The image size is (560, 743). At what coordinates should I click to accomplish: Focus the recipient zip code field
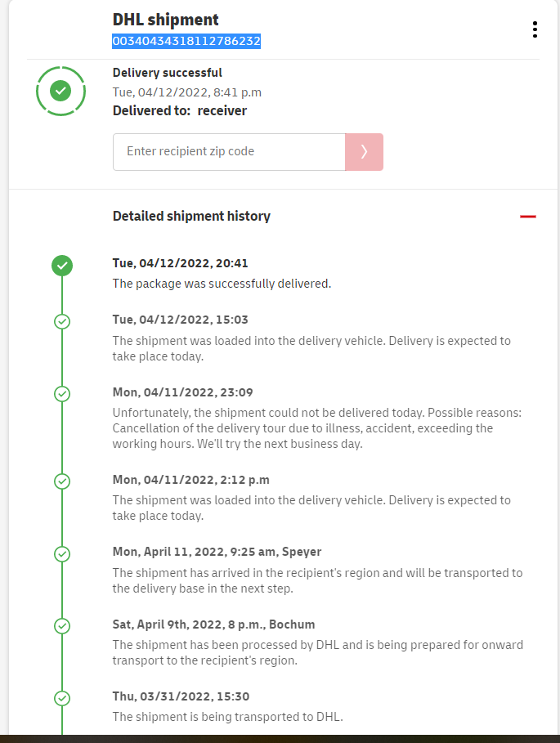[229, 152]
